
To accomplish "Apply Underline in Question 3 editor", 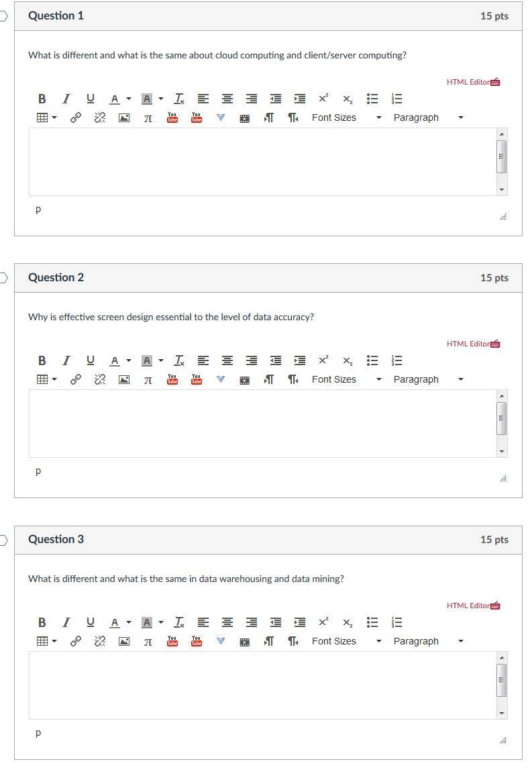I will point(91,623).
